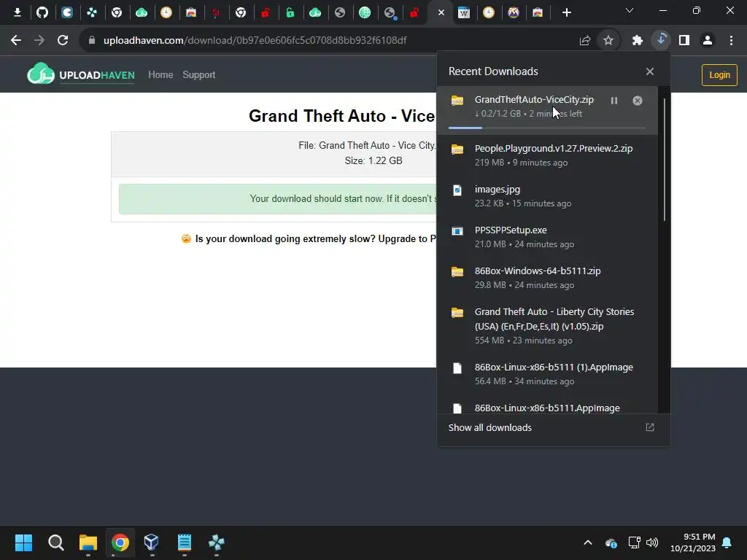Open 86Box-Linux-x86-b5111 (1).AppImage entry

[547, 374]
